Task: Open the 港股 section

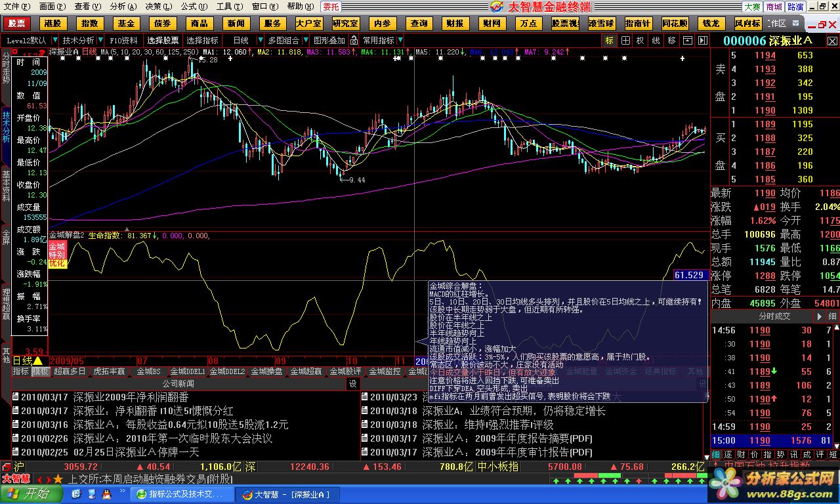Action: [x=53, y=24]
